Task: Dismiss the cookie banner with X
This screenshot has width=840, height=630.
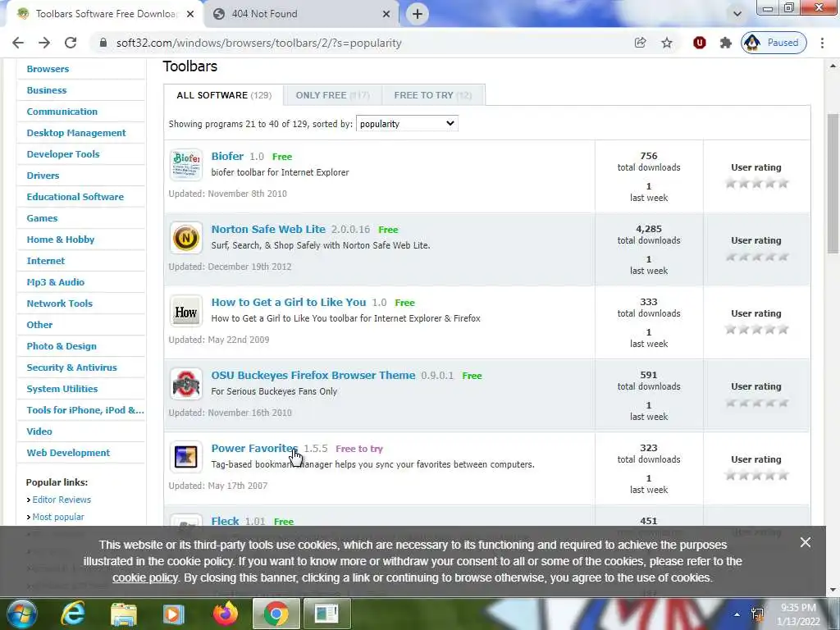Action: pyautogui.click(x=806, y=542)
